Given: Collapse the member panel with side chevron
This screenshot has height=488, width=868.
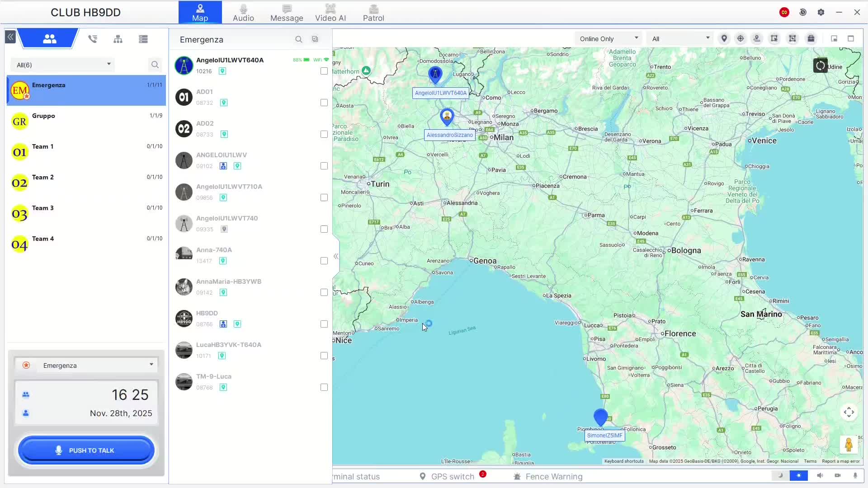Looking at the screenshot, I should coord(336,256).
